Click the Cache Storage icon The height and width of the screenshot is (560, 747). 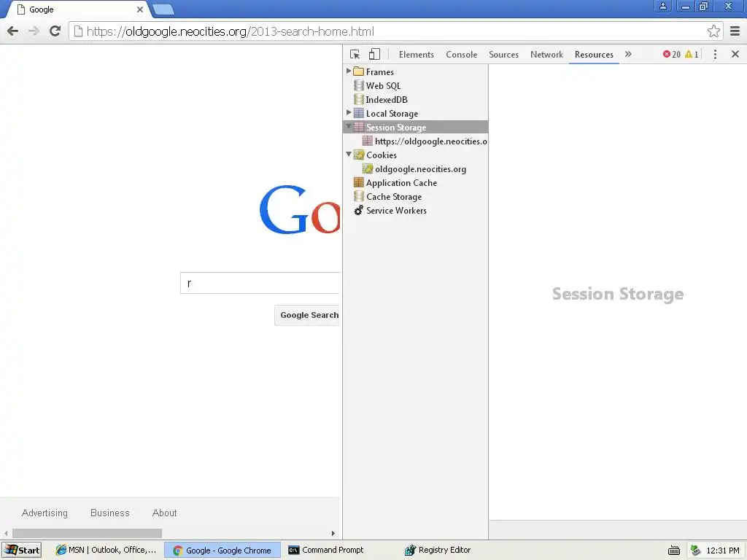pos(359,196)
